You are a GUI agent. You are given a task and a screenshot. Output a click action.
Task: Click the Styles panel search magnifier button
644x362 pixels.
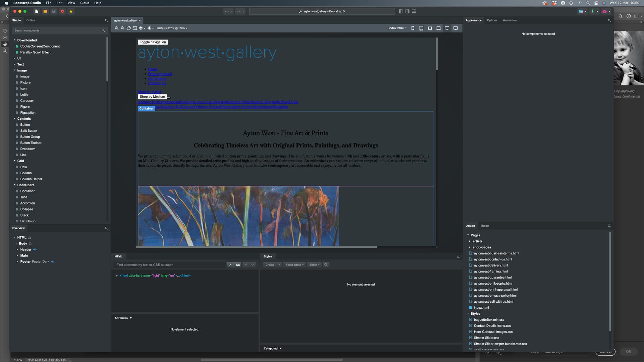point(326,265)
